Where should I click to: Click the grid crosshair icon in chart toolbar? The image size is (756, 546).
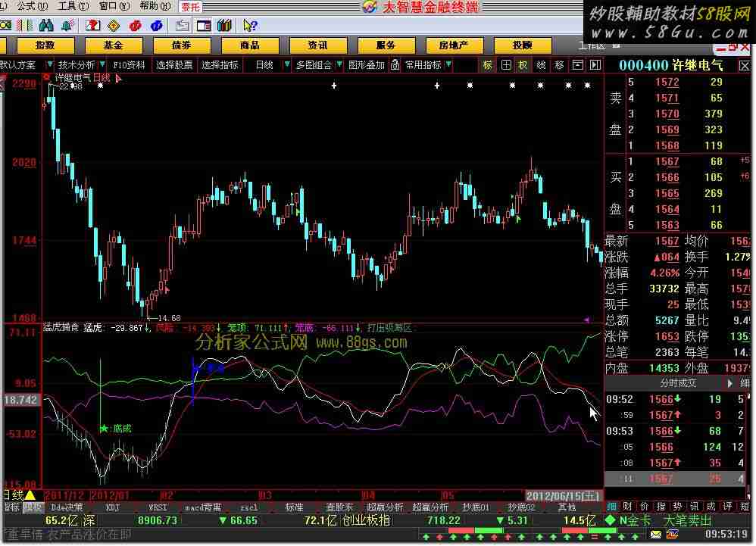click(506, 64)
